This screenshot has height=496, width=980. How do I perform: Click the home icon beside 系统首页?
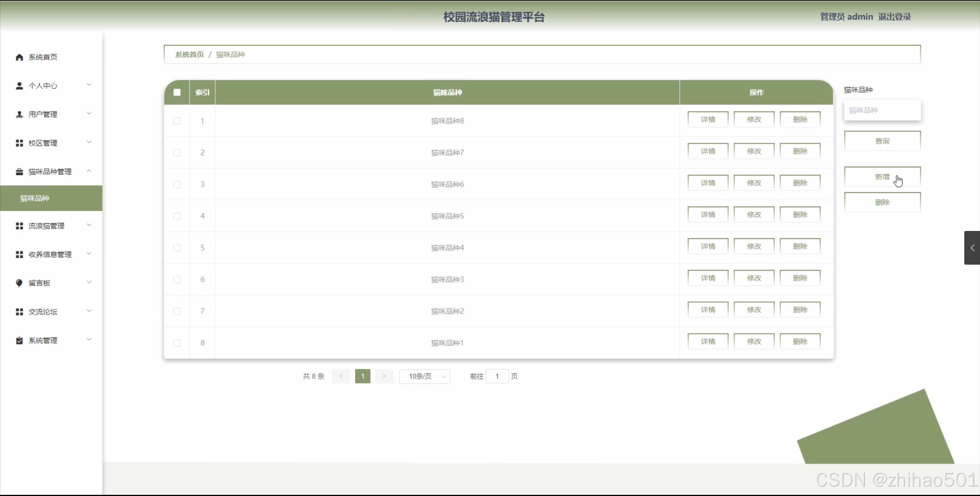(x=19, y=57)
